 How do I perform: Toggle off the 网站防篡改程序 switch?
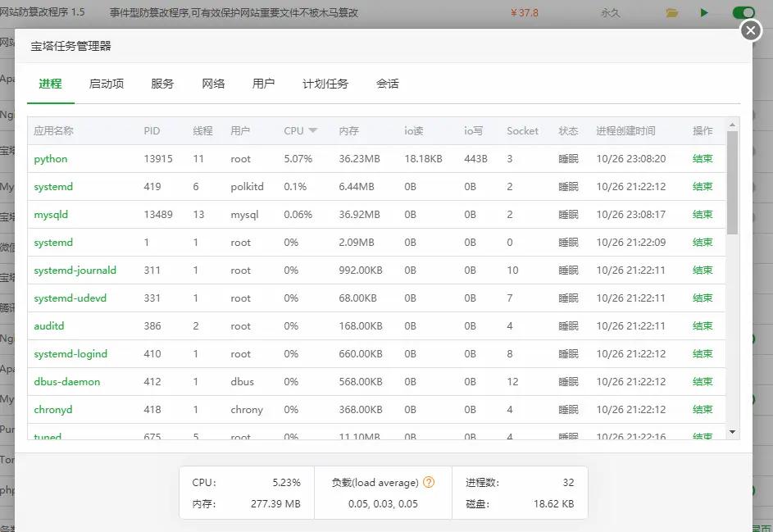pos(743,13)
